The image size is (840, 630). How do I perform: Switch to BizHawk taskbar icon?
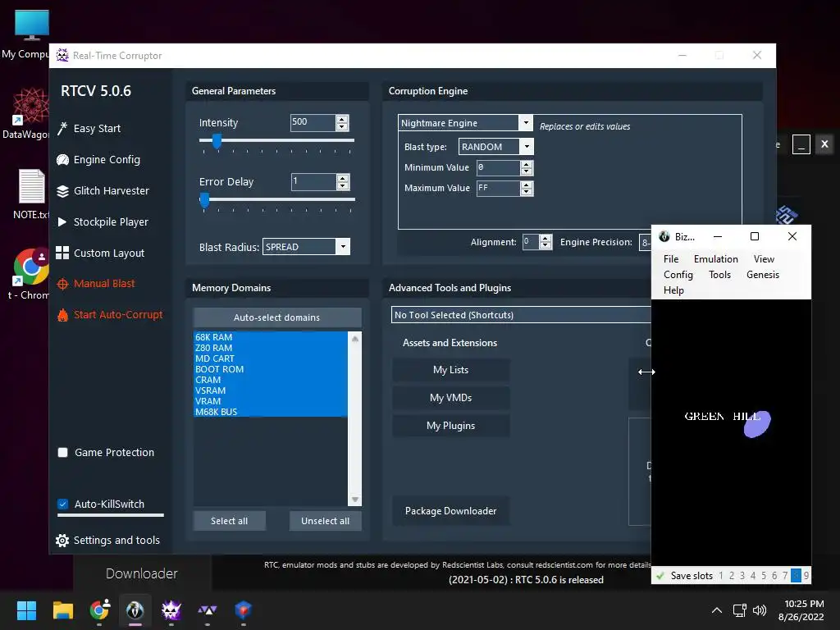pos(135,610)
